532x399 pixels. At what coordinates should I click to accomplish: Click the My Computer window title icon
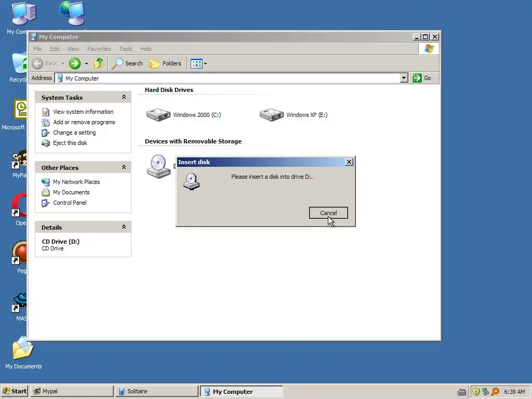(34, 37)
